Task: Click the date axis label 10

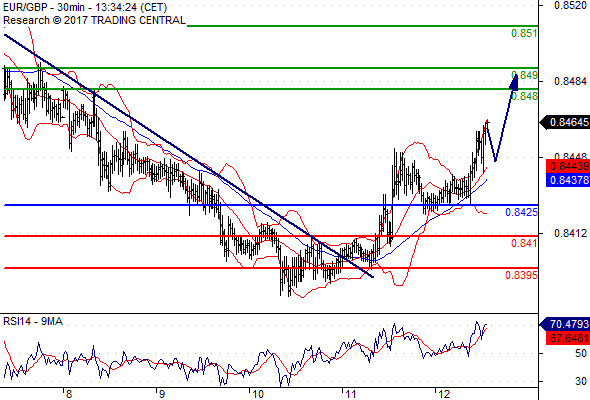Action: pos(258,394)
